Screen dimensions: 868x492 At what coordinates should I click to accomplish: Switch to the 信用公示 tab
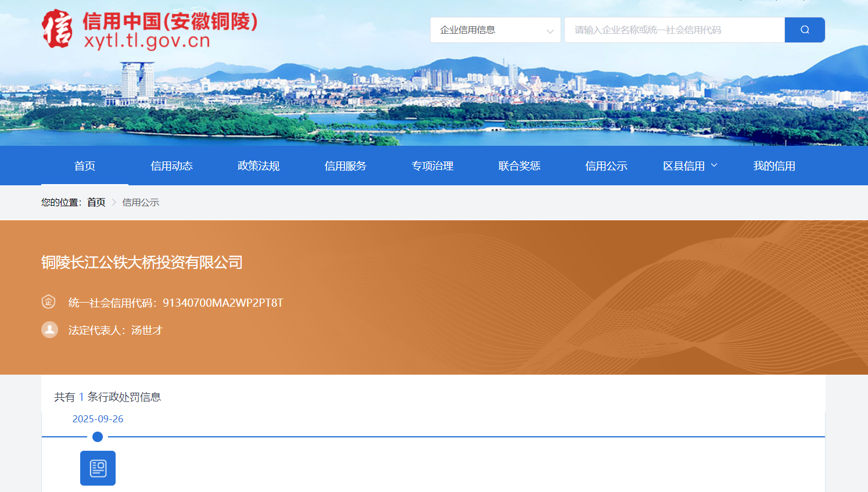pyautogui.click(x=606, y=166)
